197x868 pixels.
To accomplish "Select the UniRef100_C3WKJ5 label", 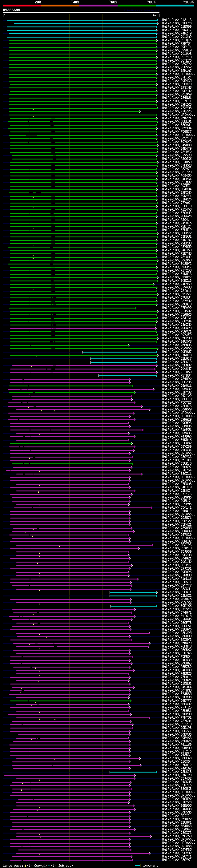I will coord(177,464).
